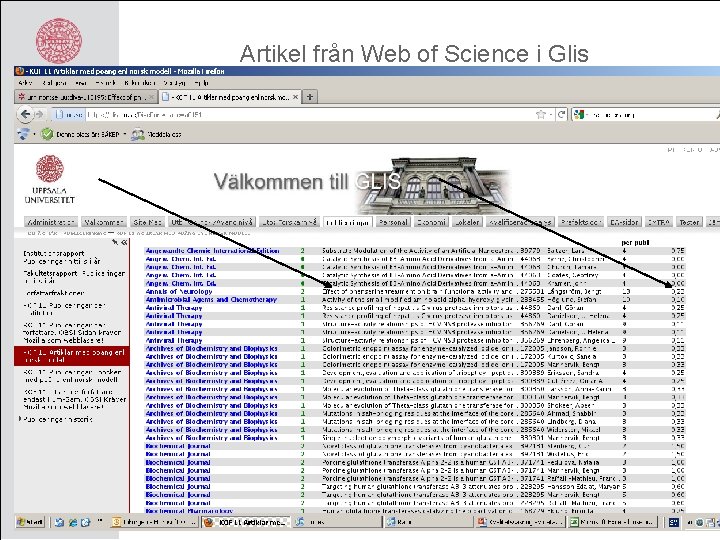This screenshot has height=540, width=720.
Task: Open the Windows Start button
Action: click(x=30, y=522)
